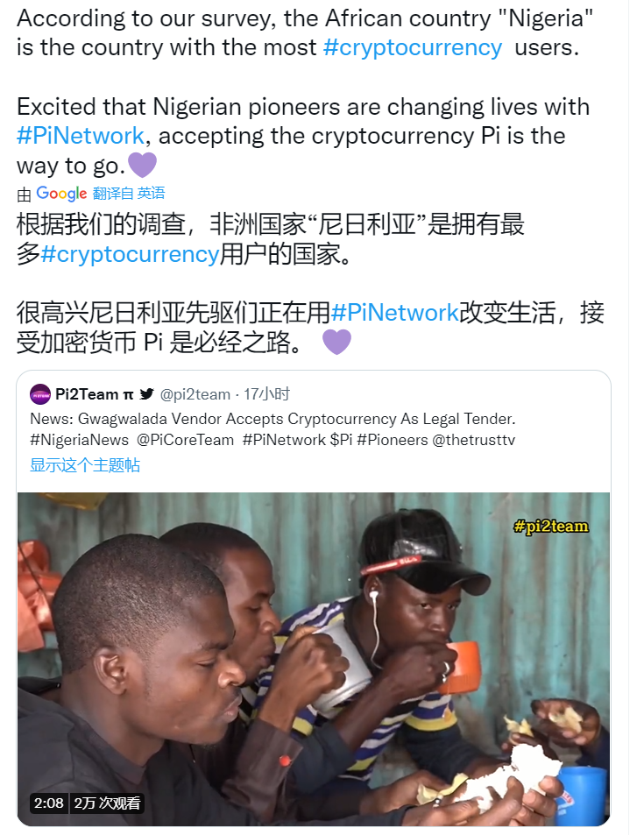
Task: Click the #pi2team watermark on video
Action: (x=551, y=526)
